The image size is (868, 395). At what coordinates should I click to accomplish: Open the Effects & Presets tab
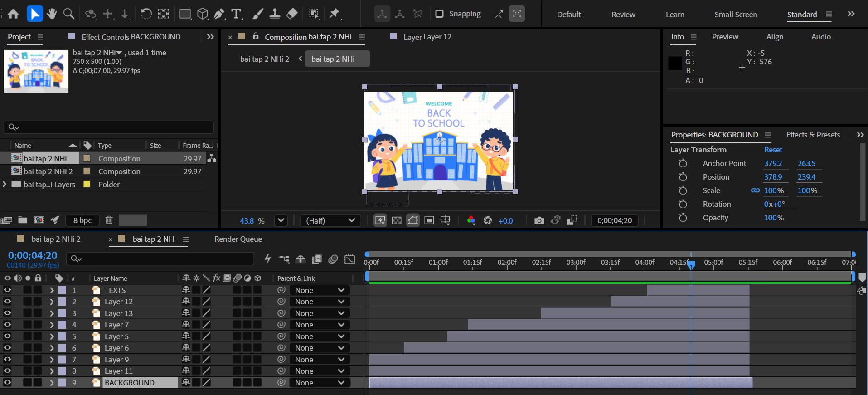813,135
